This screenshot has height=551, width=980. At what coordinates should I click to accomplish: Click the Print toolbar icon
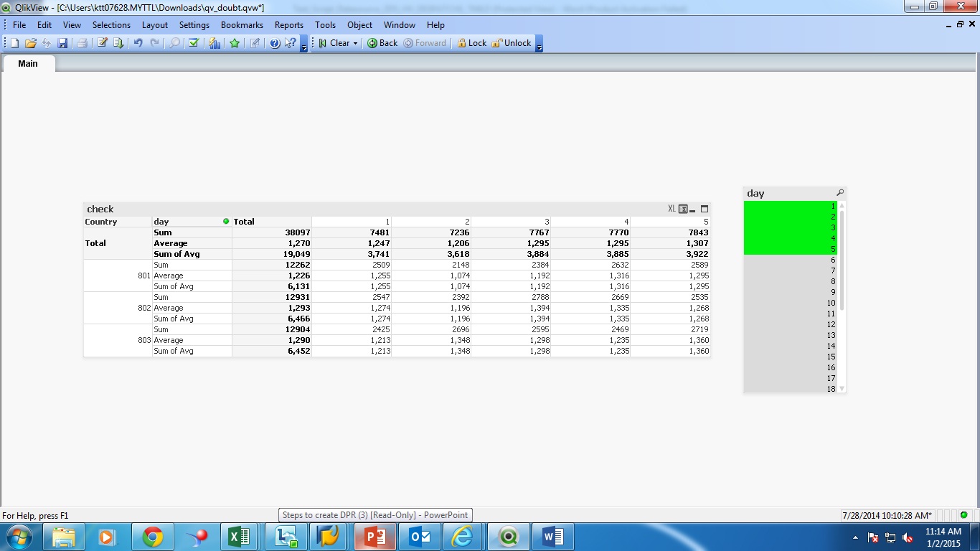(x=82, y=43)
